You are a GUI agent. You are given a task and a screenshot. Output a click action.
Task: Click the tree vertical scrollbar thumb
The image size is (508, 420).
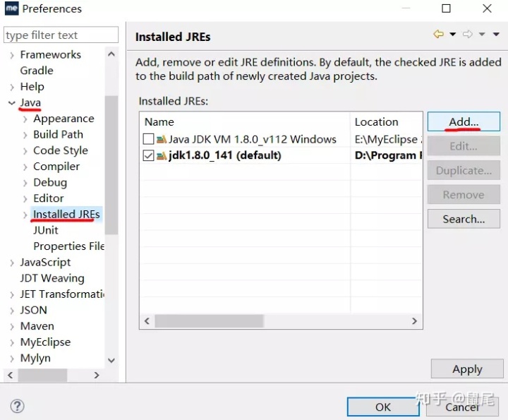111,164
